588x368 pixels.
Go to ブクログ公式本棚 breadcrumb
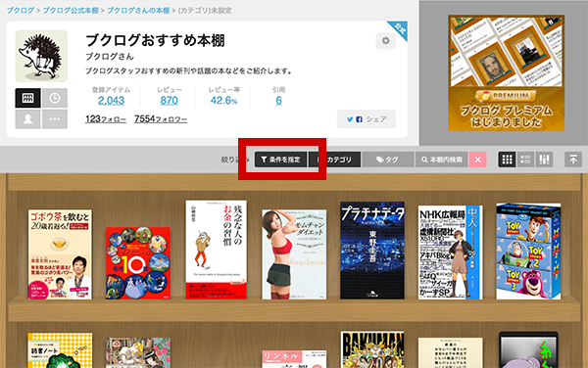pos(71,11)
